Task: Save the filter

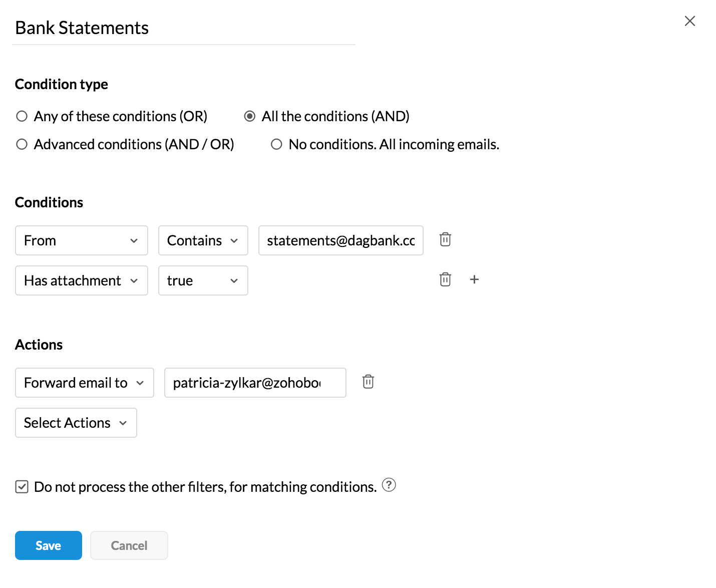Action: [x=49, y=545]
